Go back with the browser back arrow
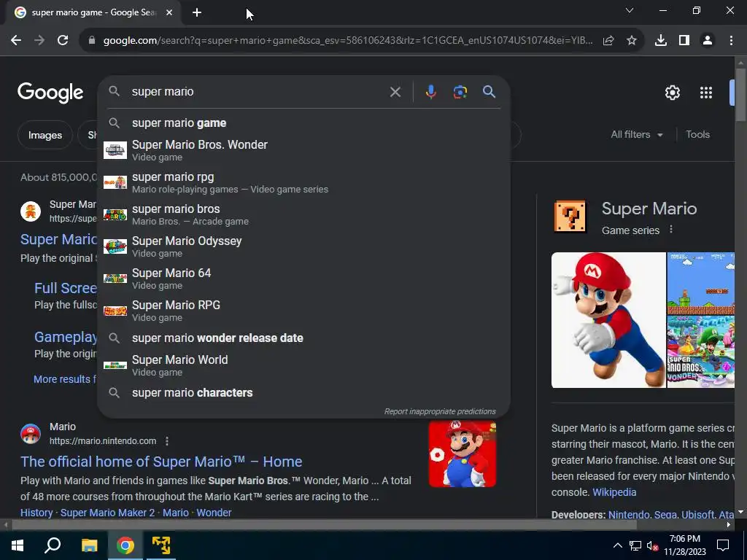Screen dimensions: 747x560 click(x=16, y=41)
